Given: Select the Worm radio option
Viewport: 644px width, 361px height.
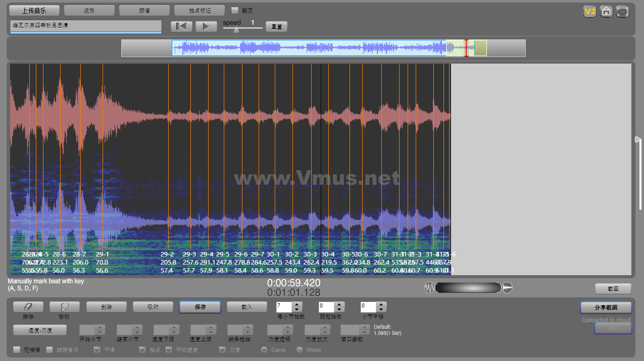Looking at the screenshot, I should [x=300, y=349].
